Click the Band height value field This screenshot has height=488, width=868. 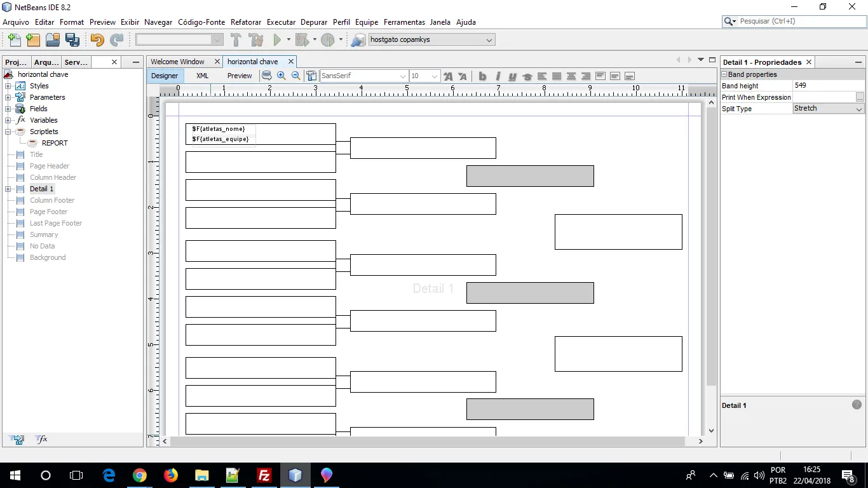click(x=829, y=86)
